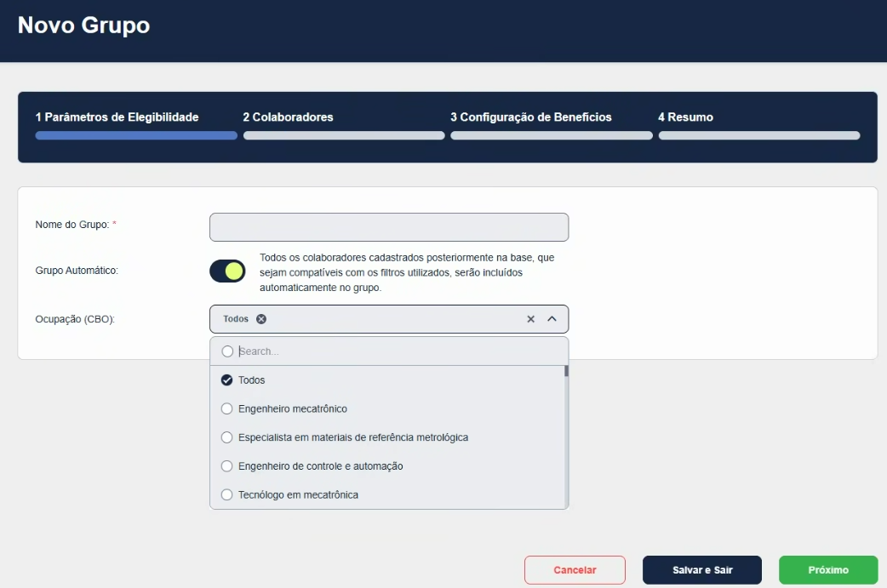Image resolution: width=887 pixels, height=588 pixels.
Task: Remove the Todos chip in Ocupação field
Action: click(260, 319)
